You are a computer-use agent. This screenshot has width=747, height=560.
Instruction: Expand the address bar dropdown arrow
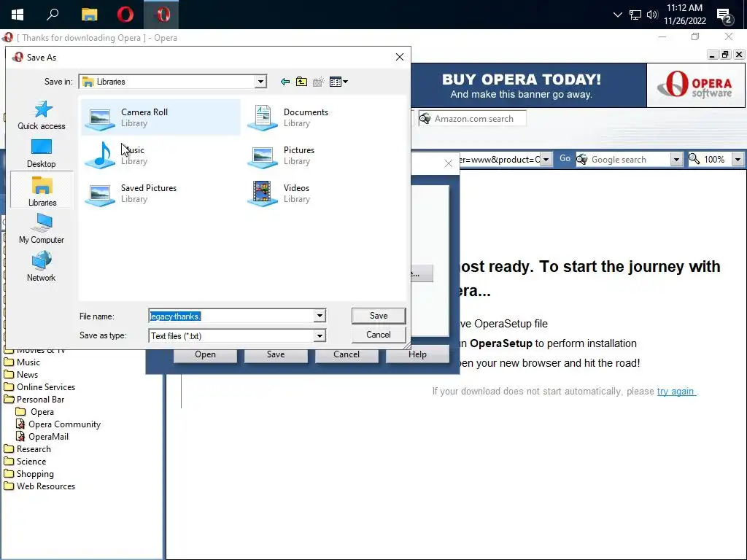pyautogui.click(x=546, y=160)
